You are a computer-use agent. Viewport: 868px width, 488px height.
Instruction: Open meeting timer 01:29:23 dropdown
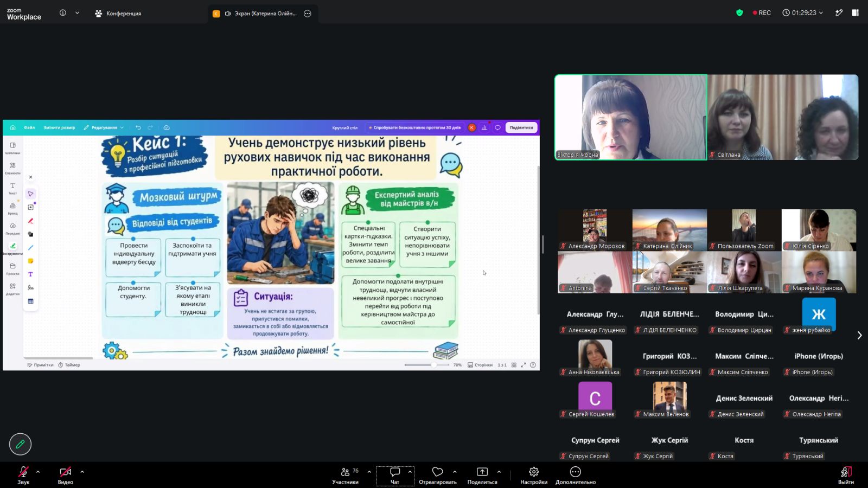coord(803,12)
